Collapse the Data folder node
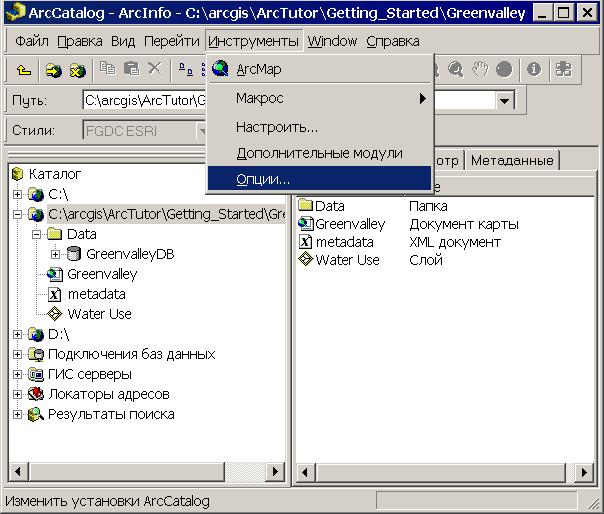Image resolution: width=604 pixels, height=514 pixels. [37, 234]
